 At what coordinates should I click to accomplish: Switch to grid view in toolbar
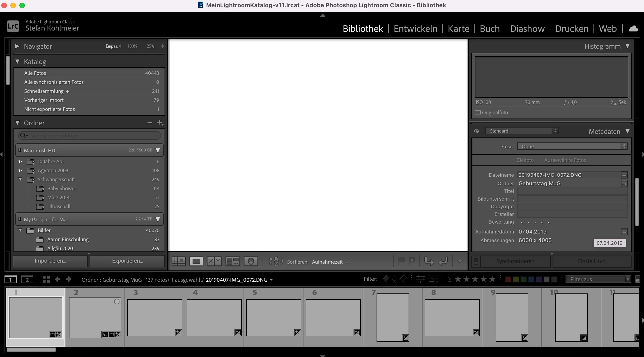(x=179, y=261)
